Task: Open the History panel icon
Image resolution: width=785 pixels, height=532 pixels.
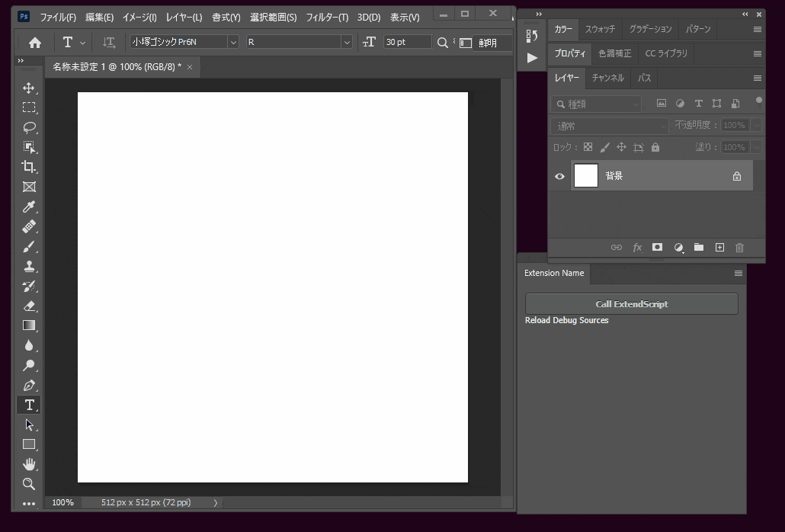Action: [x=532, y=36]
